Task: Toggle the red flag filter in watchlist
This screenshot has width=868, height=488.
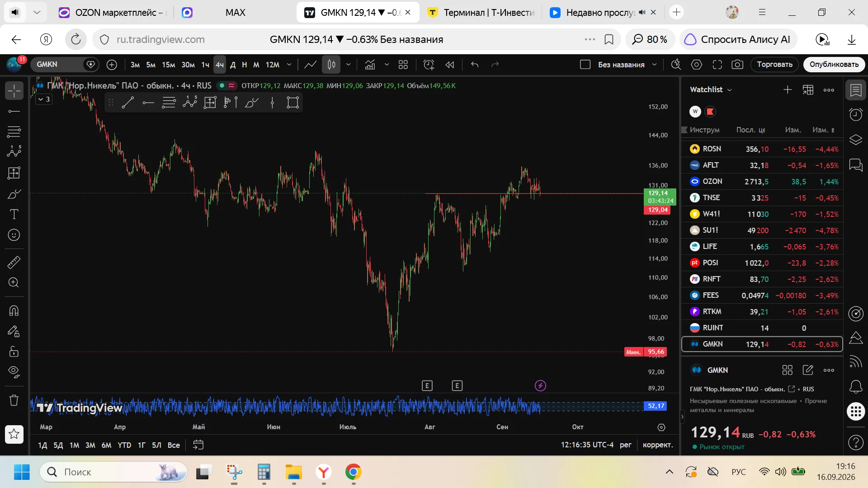Action: pos(710,112)
